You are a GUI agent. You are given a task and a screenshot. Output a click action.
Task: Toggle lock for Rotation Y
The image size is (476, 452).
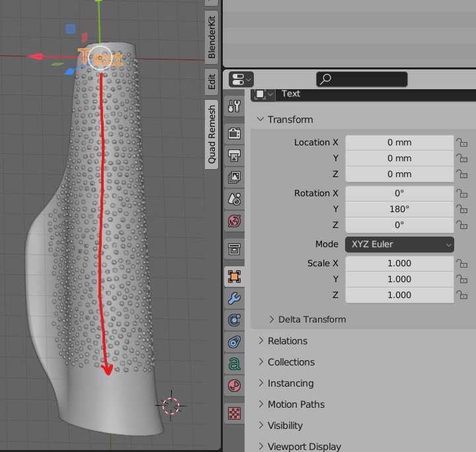click(x=461, y=209)
